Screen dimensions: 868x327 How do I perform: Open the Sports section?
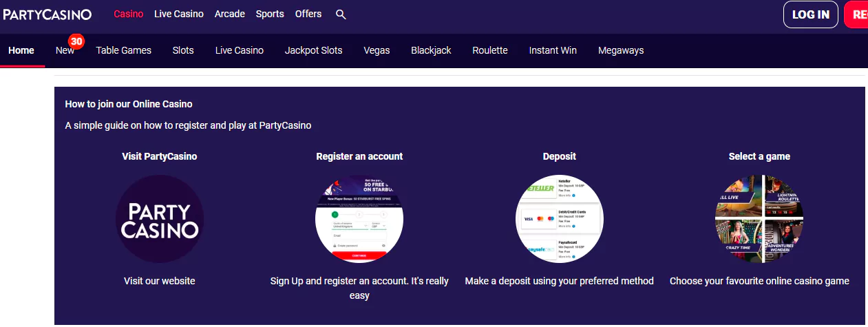click(270, 14)
